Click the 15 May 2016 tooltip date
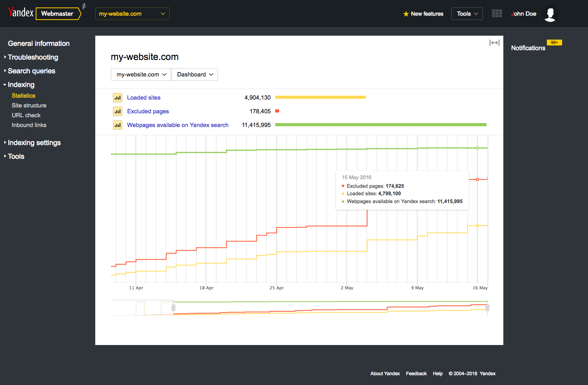 [357, 177]
